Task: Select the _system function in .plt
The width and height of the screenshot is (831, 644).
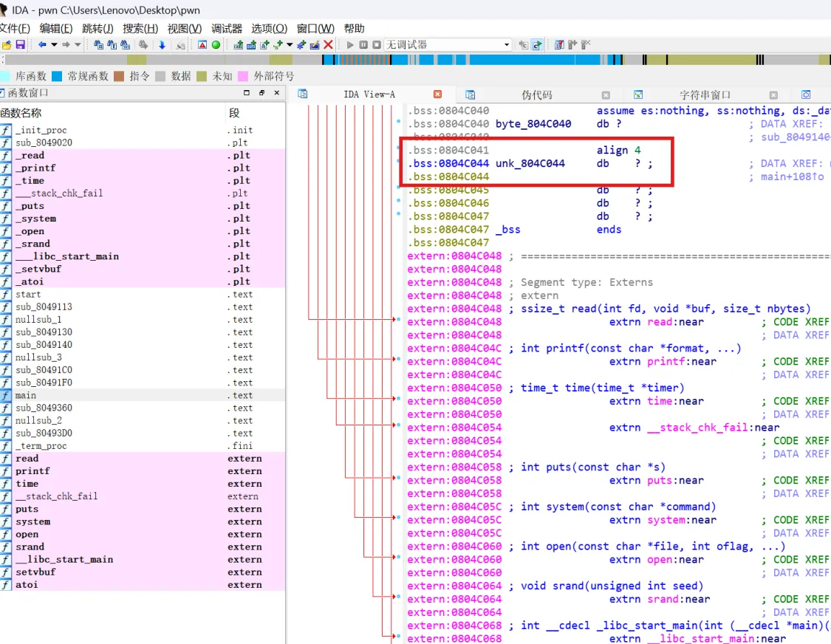Action: (143, 219)
